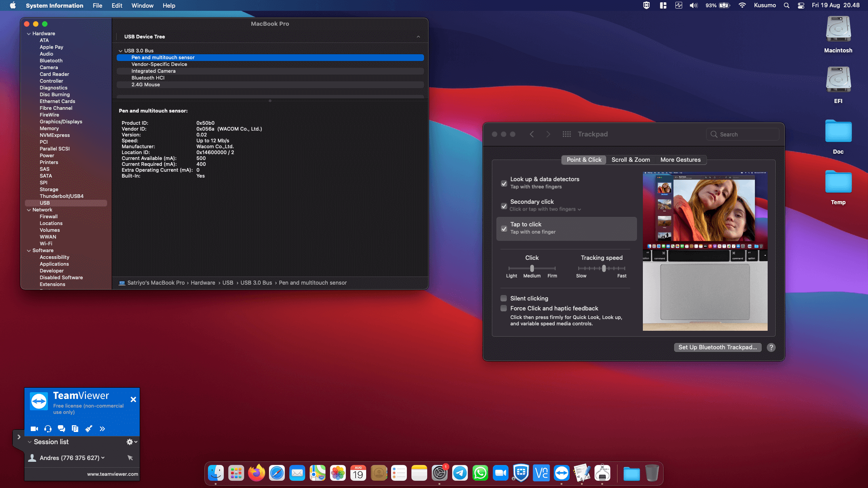Open the Window menu in menu bar
Viewport: 868px width, 488px height.
click(x=142, y=5)
